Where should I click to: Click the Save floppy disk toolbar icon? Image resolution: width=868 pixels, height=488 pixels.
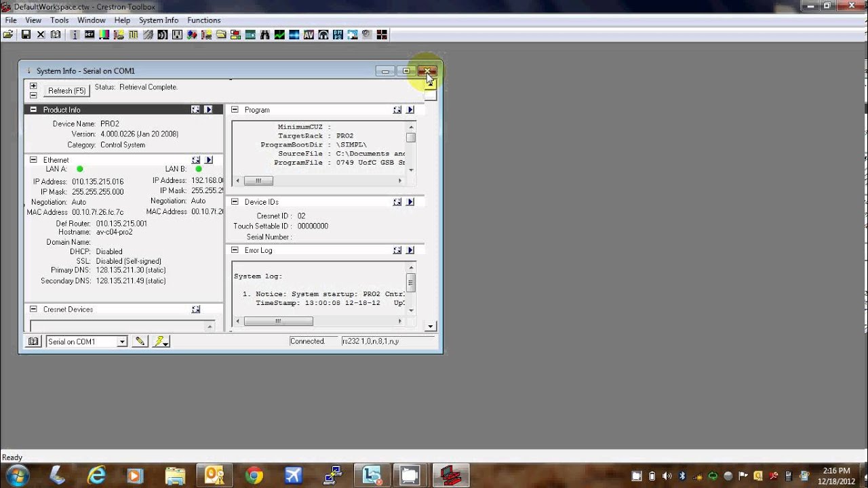[26, 35]
